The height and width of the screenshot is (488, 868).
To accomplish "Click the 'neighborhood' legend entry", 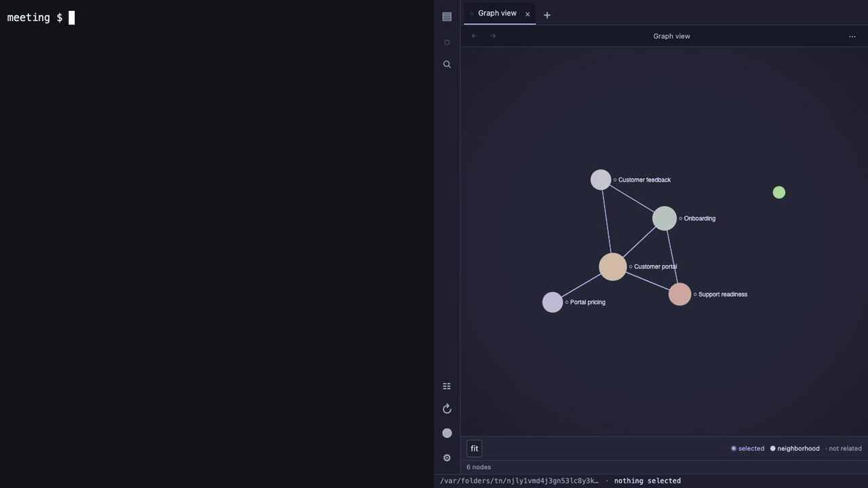I will [795, 449].
